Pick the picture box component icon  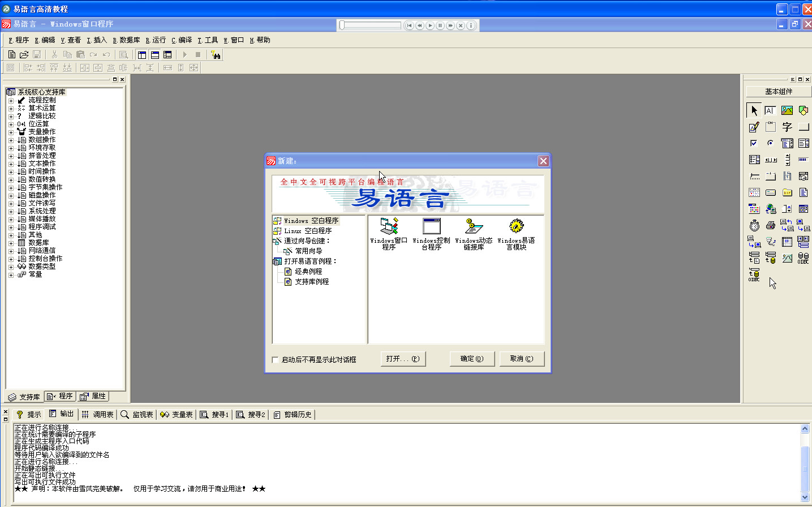click(x=787, y=110)
